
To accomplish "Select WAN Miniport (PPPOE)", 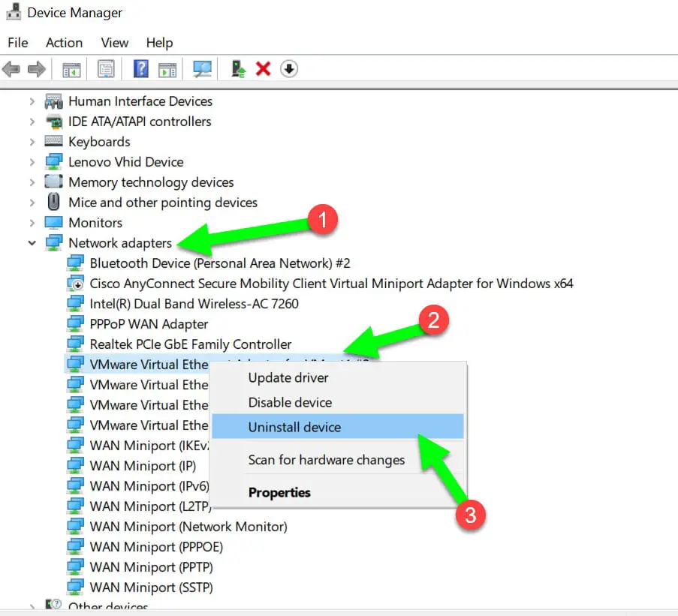I will click(x=156, y=547).
